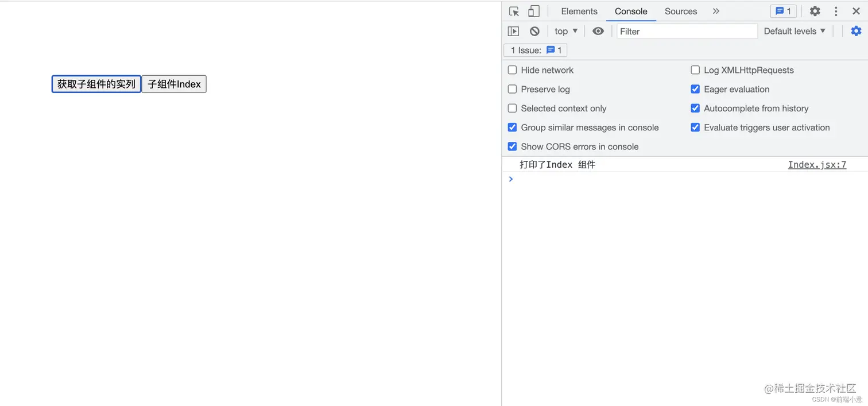
Task: Create a live expression with eye icon
Action: tap(598, 32)
